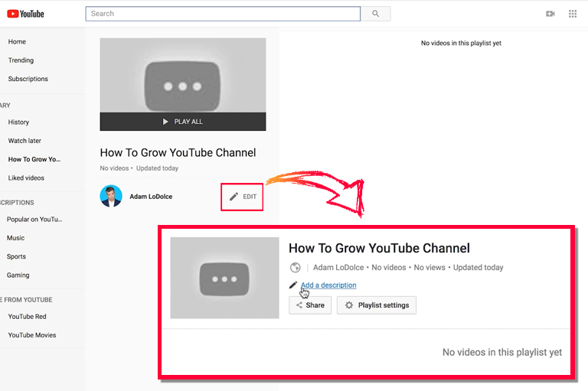Click inside the Search input field
Image resolution: width=588 pixels, height=391 pixels.
pos(223,14)
